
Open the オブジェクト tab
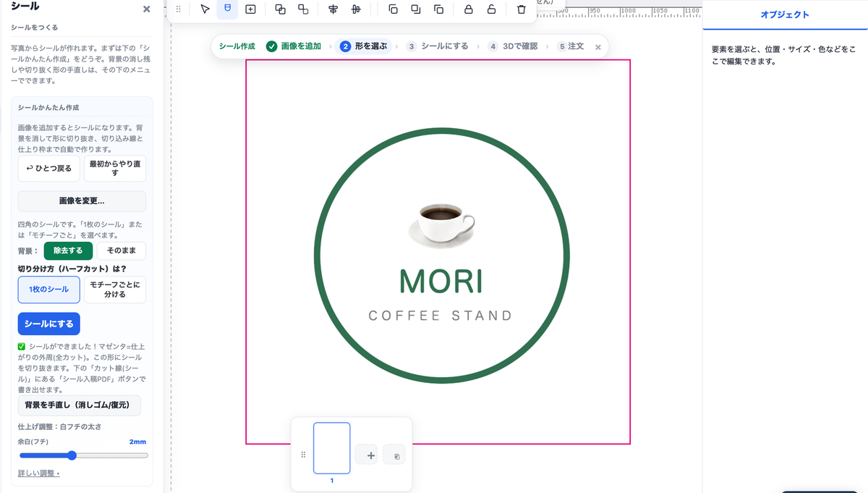[x=785, y=14]
